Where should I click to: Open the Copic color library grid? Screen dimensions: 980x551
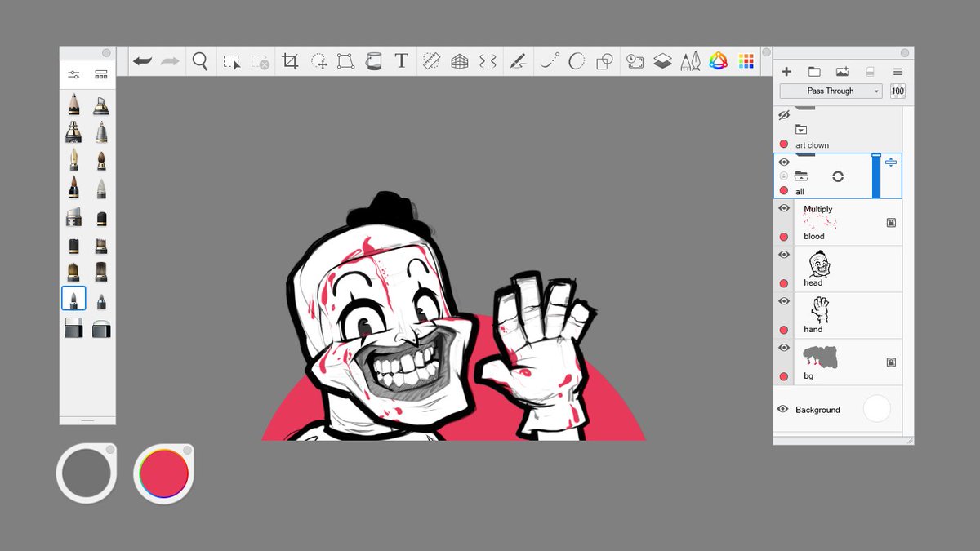pyautogui.click(x=746, y=61)
